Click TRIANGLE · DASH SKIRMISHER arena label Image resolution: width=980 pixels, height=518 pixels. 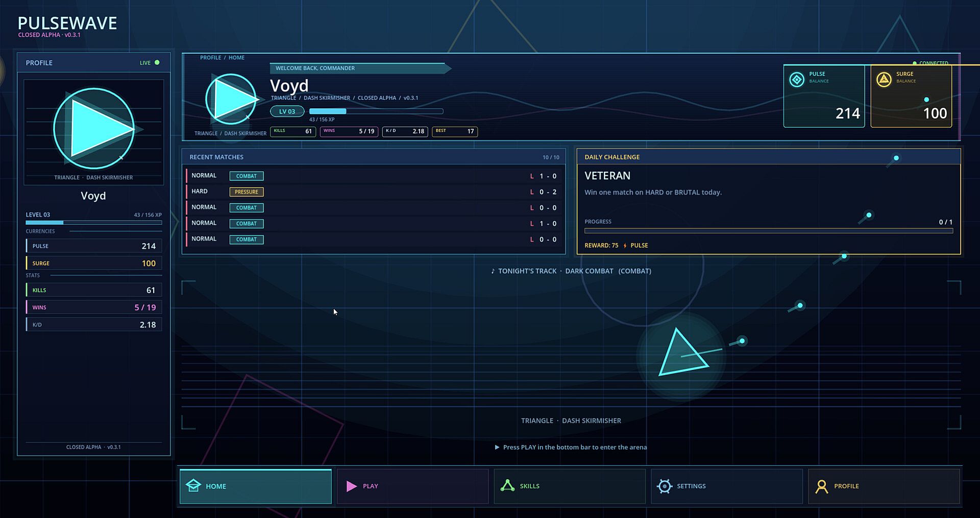[x=571, y=421]
